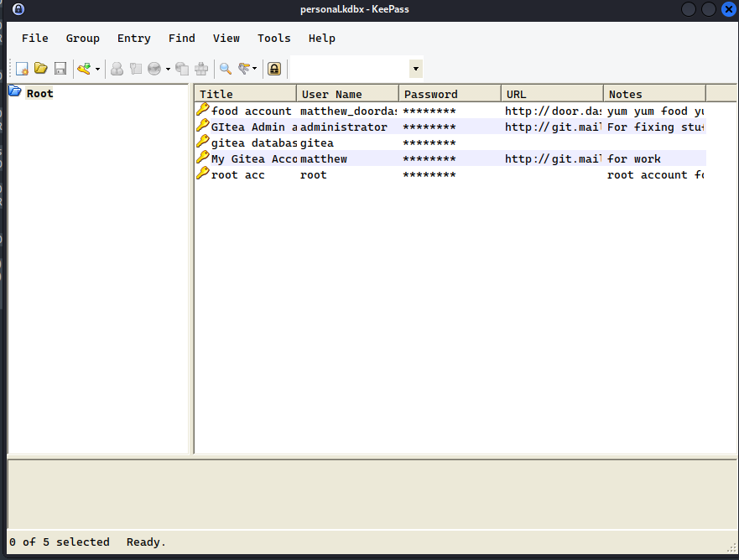This screenshot has width=739, height=560.
Task: Click the note 'For fixing stu'
Action: (x=656, y=127)
